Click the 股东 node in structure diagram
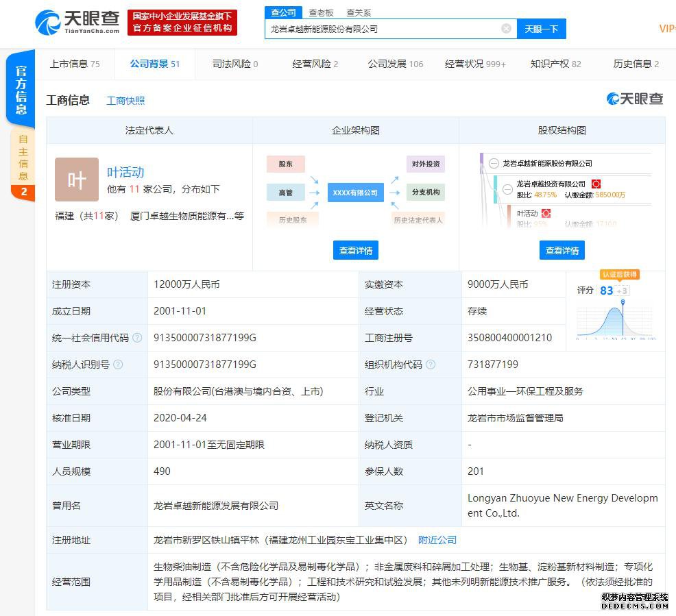The image size is (676, 616). [x=285, y=164]
